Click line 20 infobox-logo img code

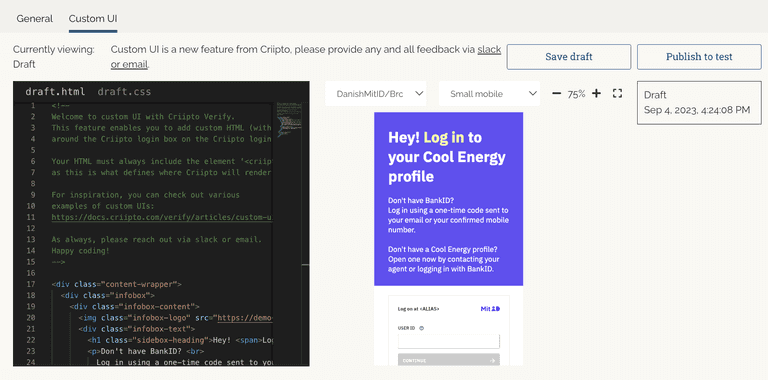click(x=175, y=318)
